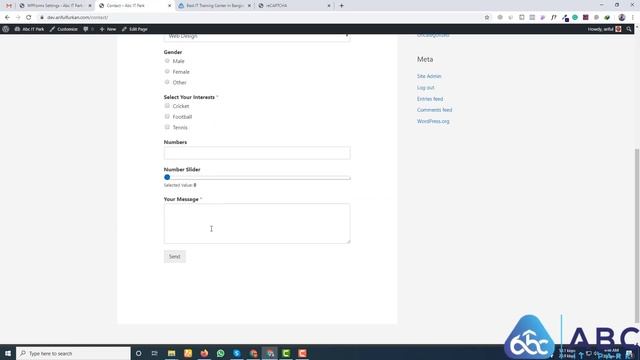The width and height of the screenshot is (640, 360).
Task: Open Customize in the admin bar
Action: pos(64,29)
